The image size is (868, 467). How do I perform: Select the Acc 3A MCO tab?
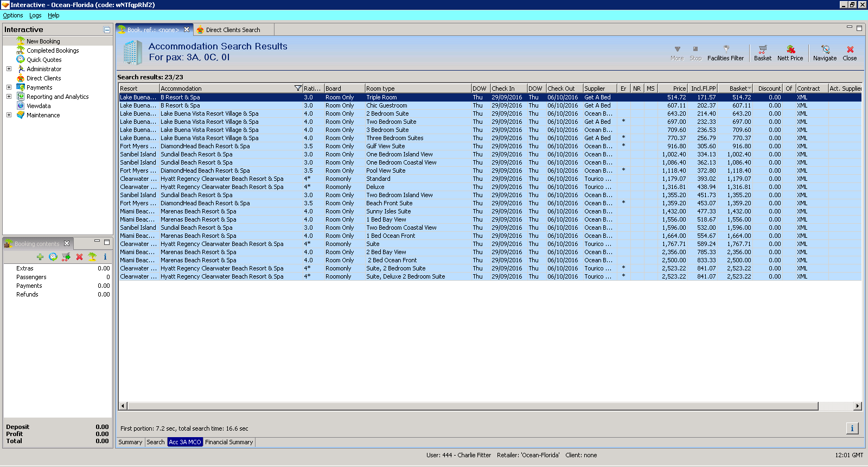pyautogui.click(x=185, y=442)
